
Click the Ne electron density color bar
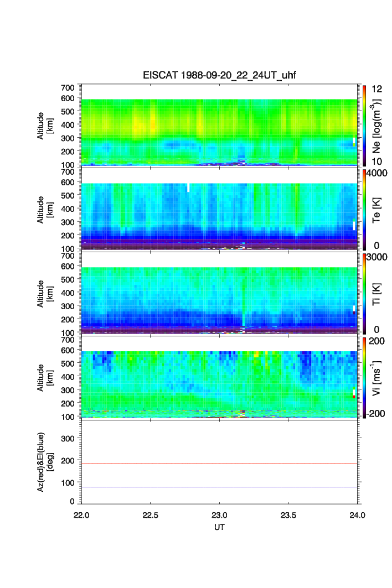pos(364,125)
